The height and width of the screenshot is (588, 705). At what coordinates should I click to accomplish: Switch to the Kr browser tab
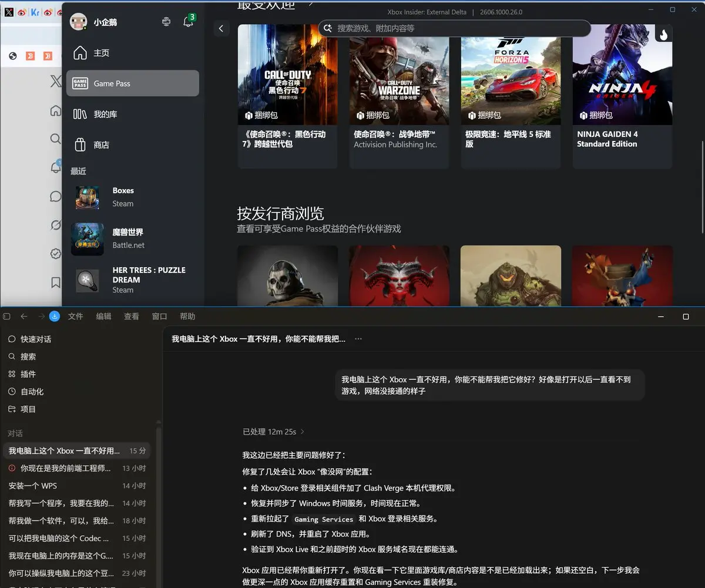point(35,12)
